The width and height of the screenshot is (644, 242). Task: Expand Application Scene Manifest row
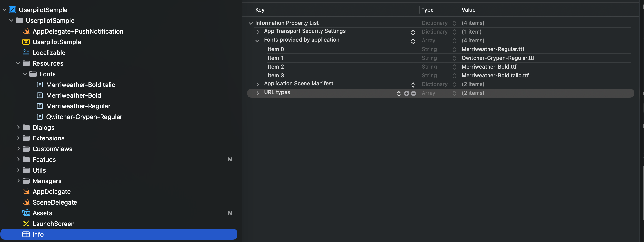(258, 84)
